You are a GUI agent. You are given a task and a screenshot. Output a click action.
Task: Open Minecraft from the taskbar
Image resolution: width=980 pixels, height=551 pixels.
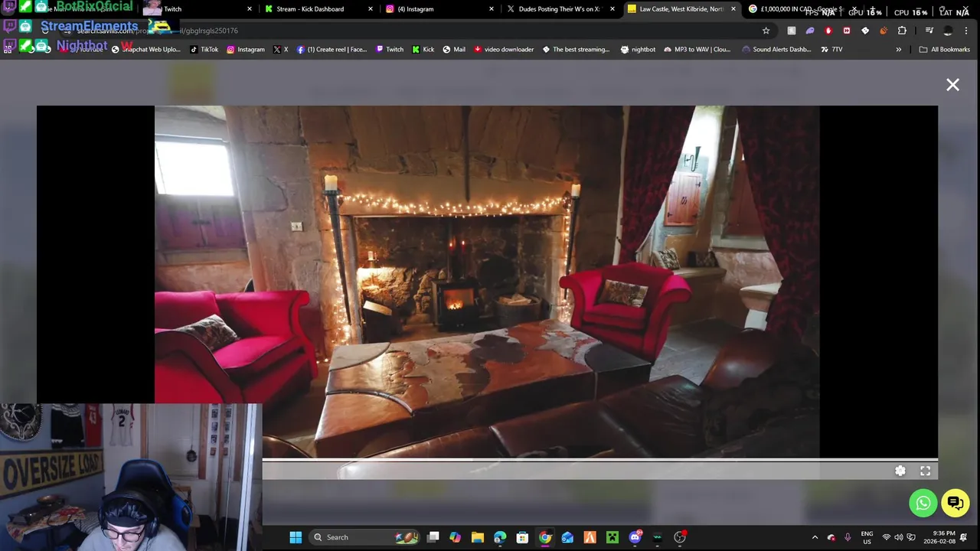612,537
